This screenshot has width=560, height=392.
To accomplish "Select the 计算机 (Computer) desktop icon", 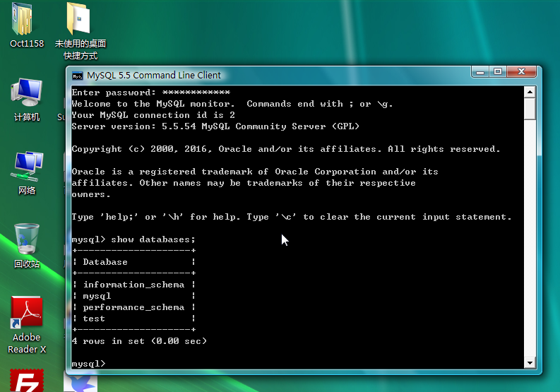I will (x=27, y=95).
